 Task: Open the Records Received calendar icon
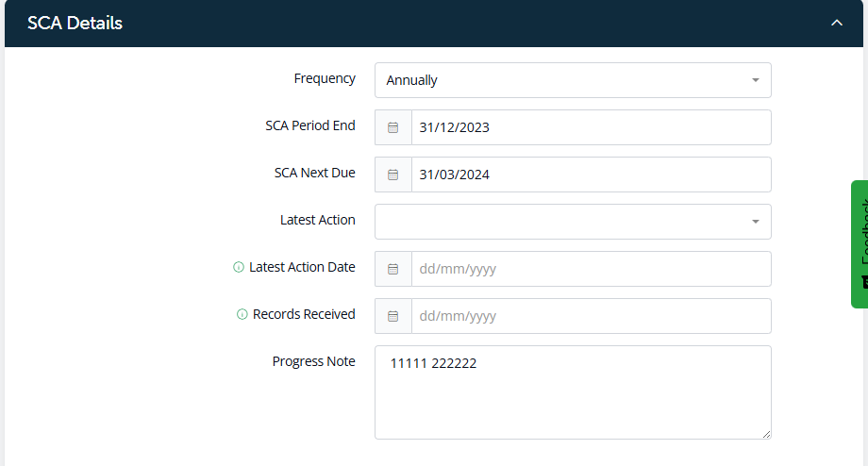pos(393,316)
